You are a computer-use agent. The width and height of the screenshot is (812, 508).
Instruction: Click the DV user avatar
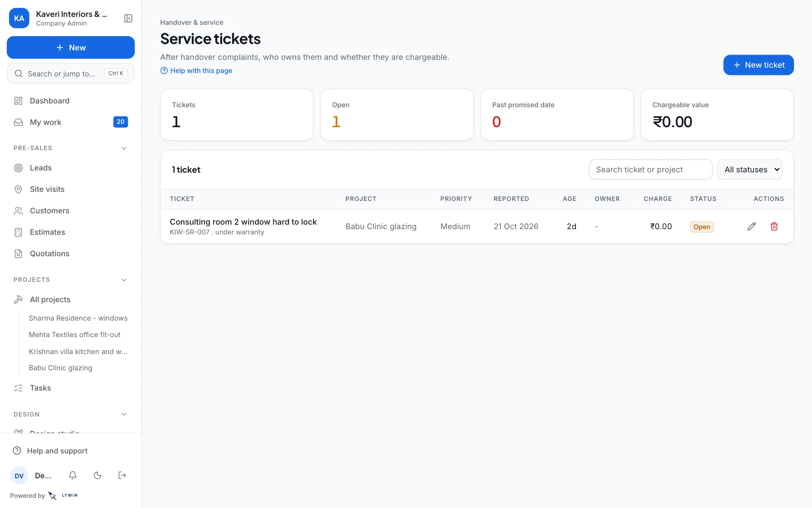coord(19,476)
